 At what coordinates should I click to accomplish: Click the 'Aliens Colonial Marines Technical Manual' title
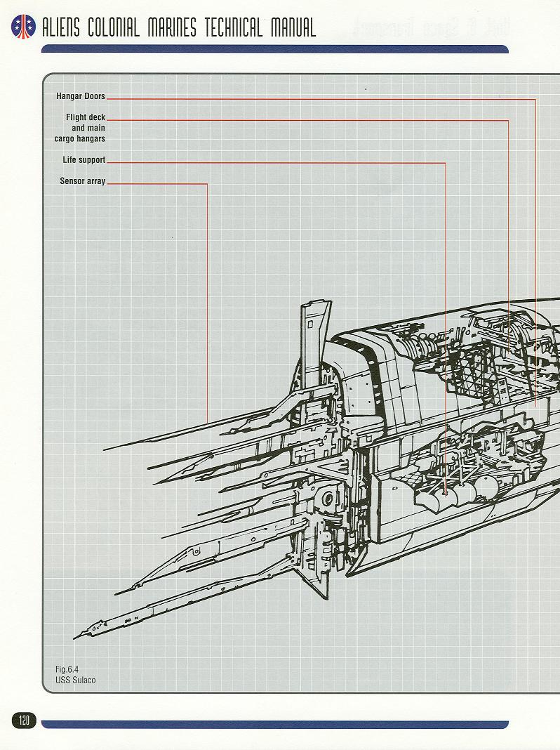tap(179, 27)
